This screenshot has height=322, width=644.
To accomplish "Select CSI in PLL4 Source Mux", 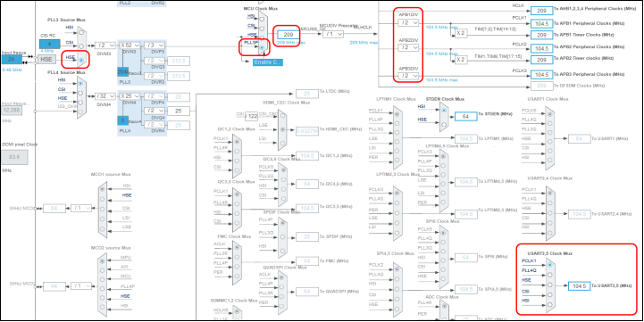I will click(x=80, y=93).
